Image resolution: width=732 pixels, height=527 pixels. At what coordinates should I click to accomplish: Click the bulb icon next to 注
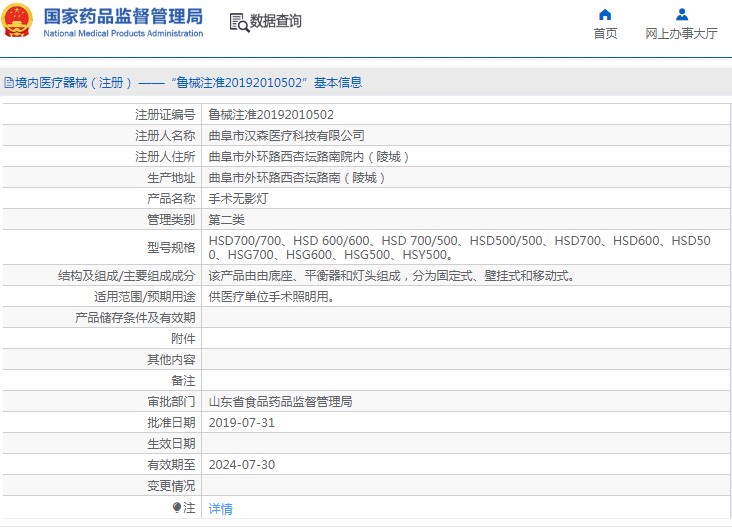tap(176, 507)
